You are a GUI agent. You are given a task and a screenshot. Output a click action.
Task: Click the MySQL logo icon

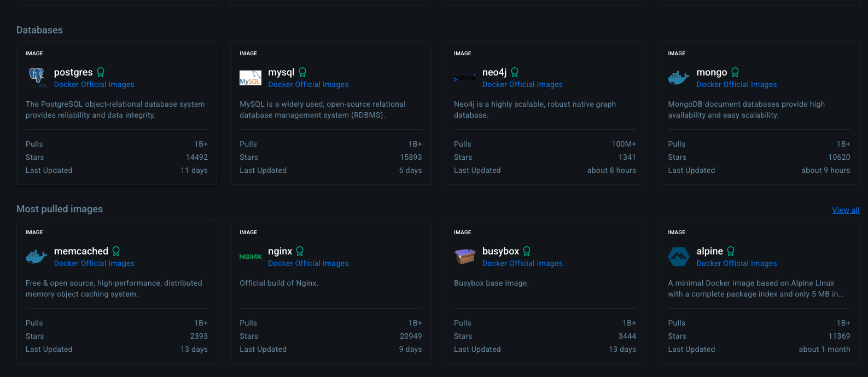251,78
